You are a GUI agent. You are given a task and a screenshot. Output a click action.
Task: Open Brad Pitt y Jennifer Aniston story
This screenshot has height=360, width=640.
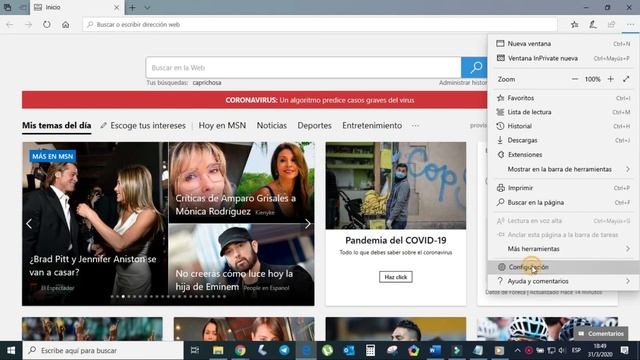click(x=95, y=224)
